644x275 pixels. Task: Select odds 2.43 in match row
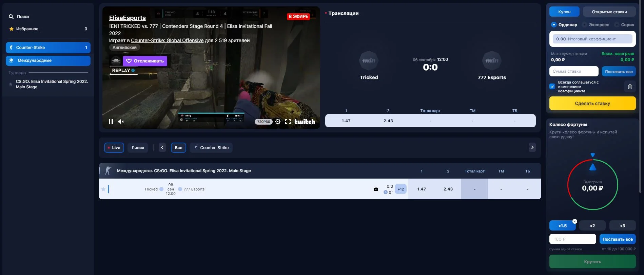pyautogui.click(x=448, y=189)
